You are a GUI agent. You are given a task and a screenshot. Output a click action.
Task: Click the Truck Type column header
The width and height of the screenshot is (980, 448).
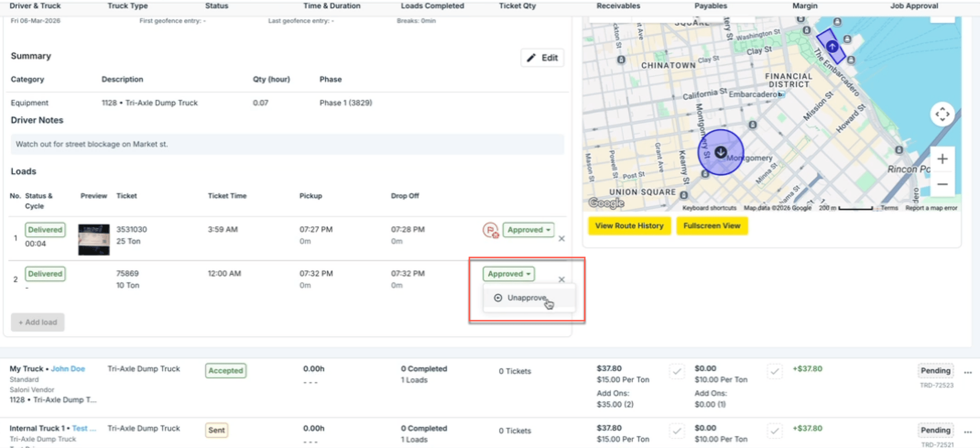pos(127,6)
